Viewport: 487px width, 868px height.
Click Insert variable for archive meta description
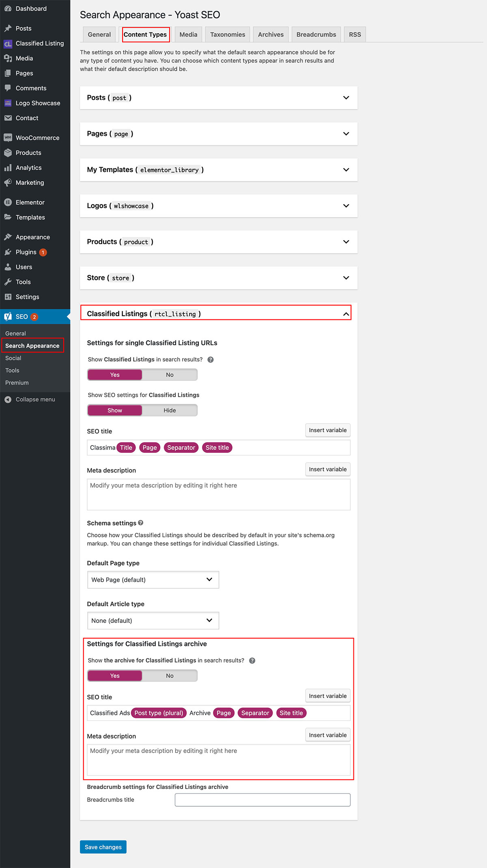[328, 735]
